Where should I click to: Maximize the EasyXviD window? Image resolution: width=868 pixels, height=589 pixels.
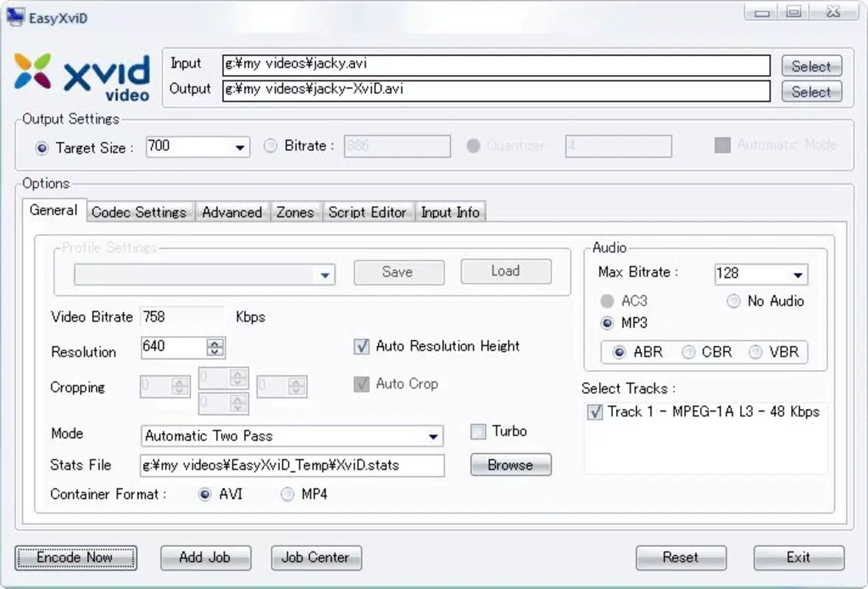(794, 13)
